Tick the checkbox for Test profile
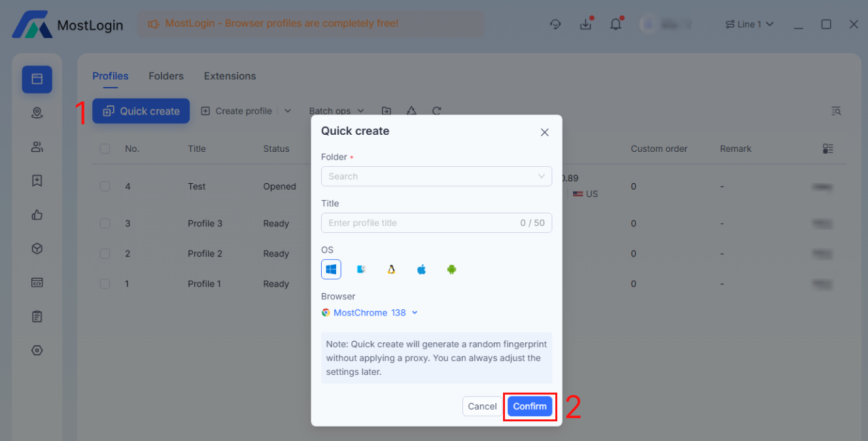 [x=105, y=186]
